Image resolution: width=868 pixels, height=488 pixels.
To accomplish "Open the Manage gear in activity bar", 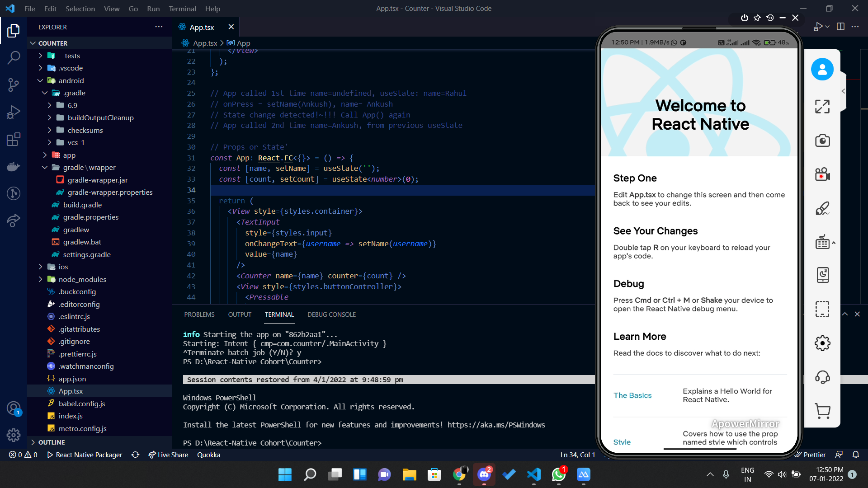I will (14, 435).
